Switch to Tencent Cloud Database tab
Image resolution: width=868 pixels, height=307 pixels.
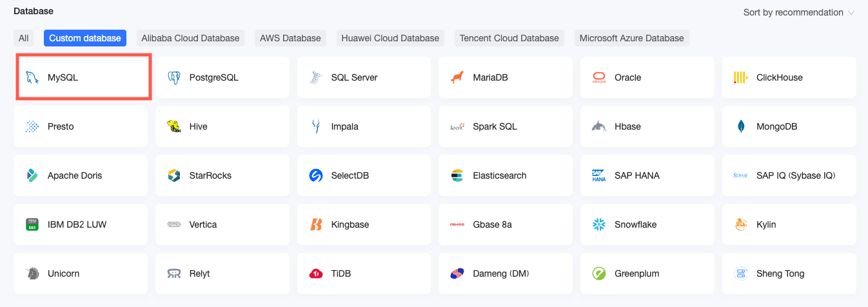tap(509, 38)
